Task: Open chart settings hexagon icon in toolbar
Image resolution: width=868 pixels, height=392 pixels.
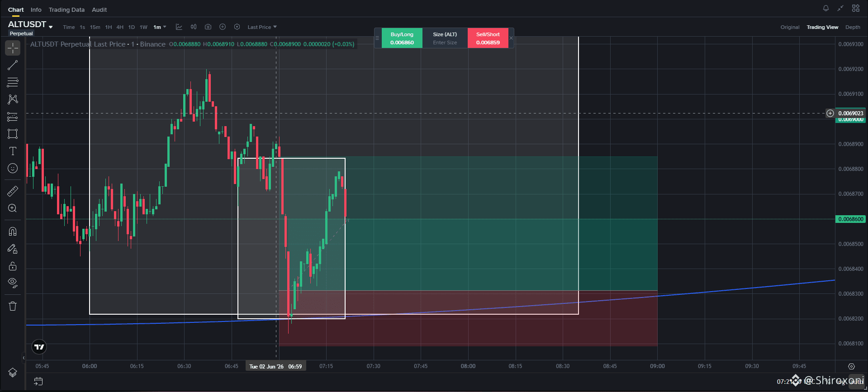Action: [x=237, y=27]
